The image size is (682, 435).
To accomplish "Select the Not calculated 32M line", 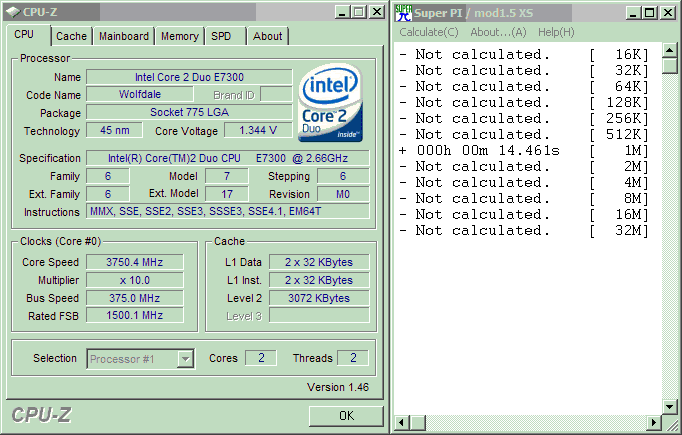I will tap(524, 231).
